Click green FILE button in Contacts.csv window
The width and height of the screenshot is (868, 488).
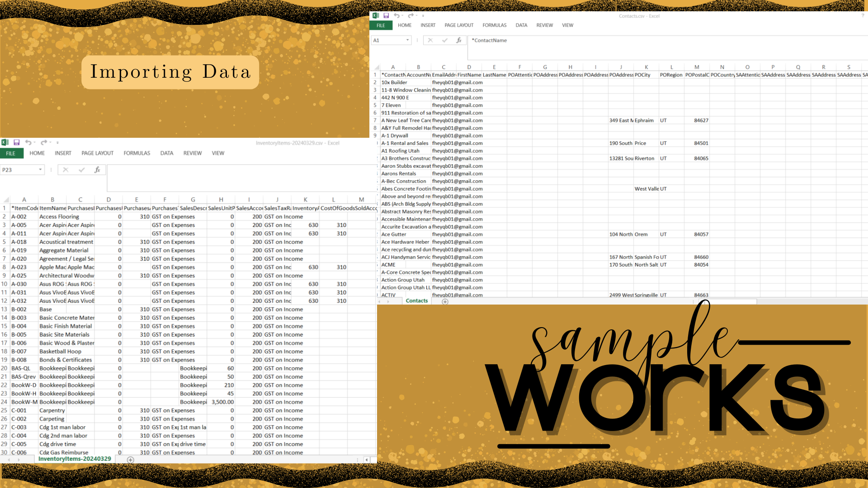point(381,25)
